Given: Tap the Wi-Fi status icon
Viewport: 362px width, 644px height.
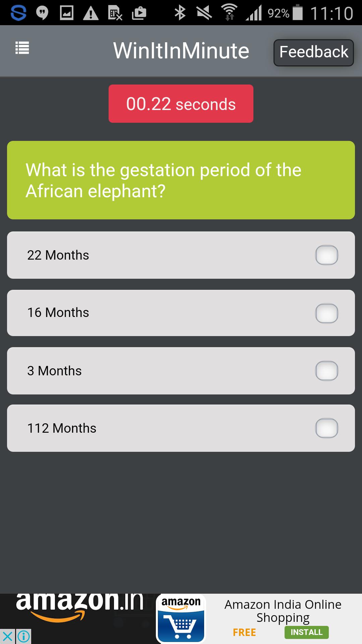Looking at the screenshot, I should 229,13.
